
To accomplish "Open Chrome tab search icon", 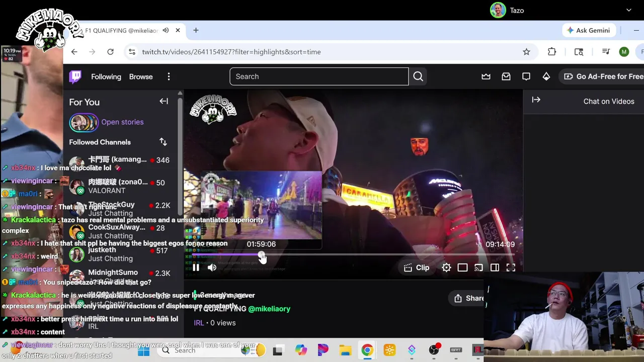I will pyautogui.click(x=579, y=52).
